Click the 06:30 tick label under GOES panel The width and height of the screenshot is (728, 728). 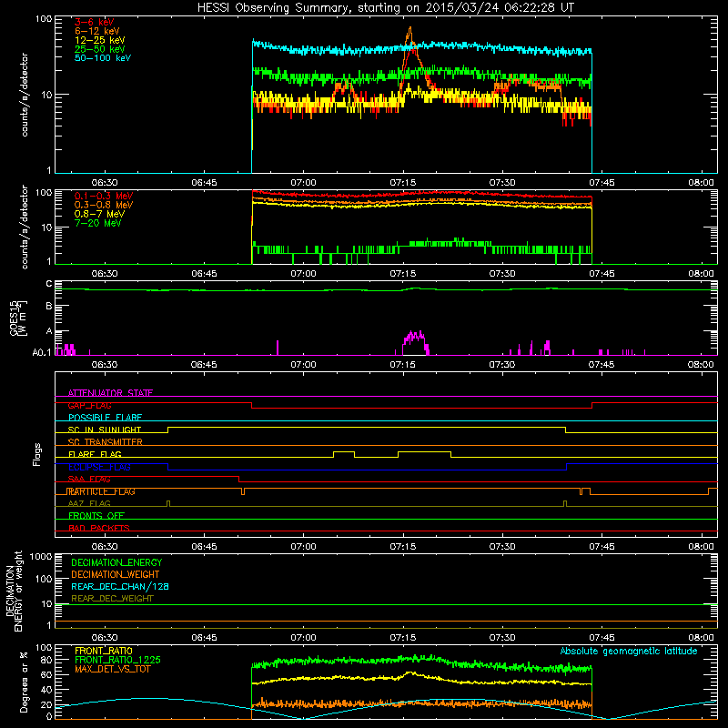pyautogui.click(x=105, y=365)
